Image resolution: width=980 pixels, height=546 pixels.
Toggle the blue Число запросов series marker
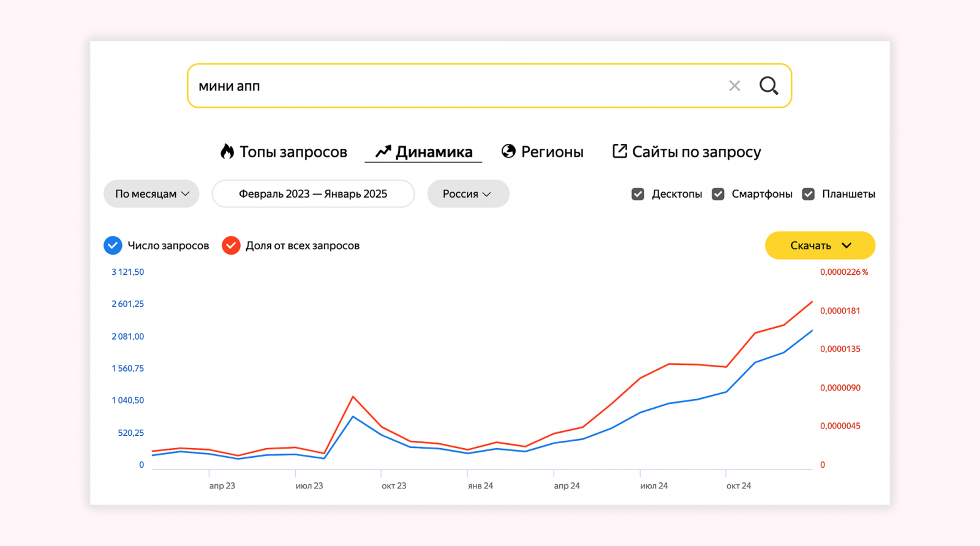(x=113, y=245)
